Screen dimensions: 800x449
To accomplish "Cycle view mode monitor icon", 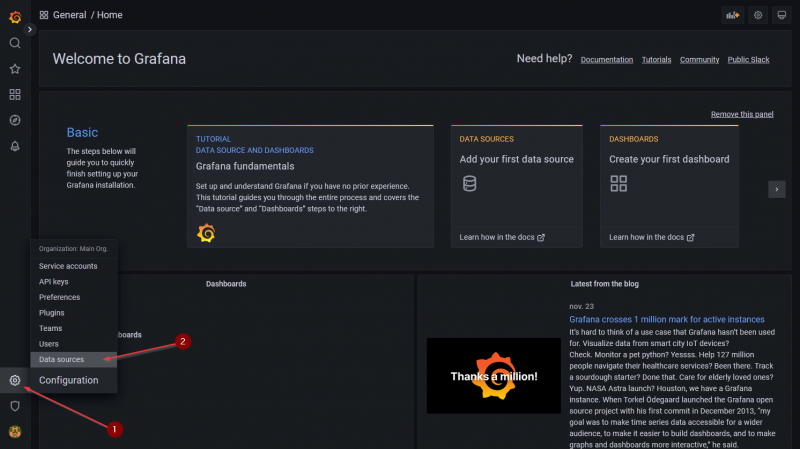I will point(781,15).
